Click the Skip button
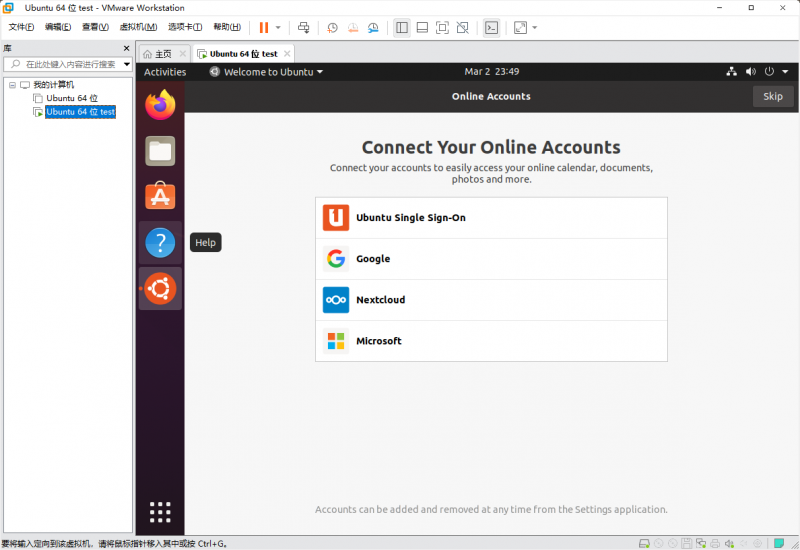Viewport: 800px width, 550px height. (x=773, y=96)
